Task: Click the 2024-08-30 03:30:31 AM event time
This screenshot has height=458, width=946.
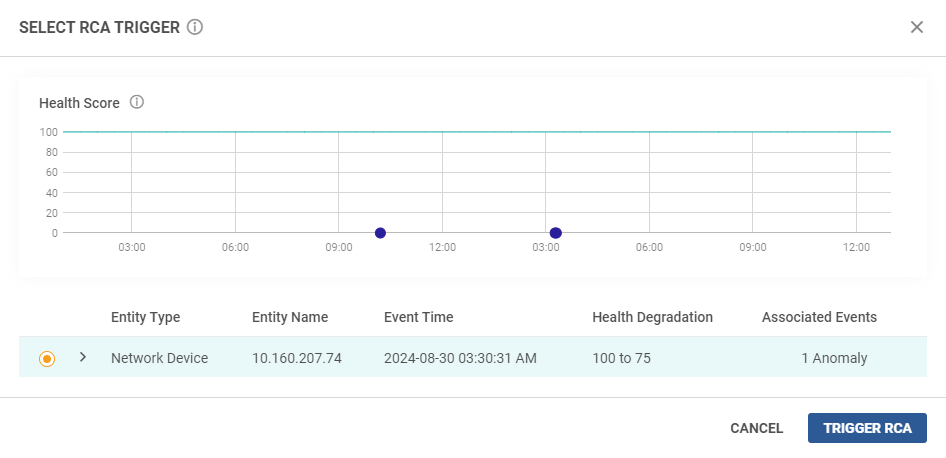Action: click(460, 358)
